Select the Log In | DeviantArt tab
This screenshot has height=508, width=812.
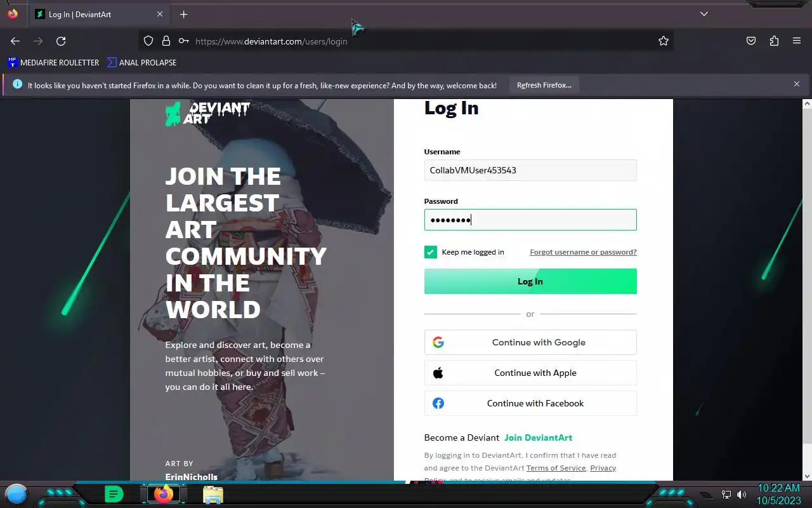(x=100, y=14)
